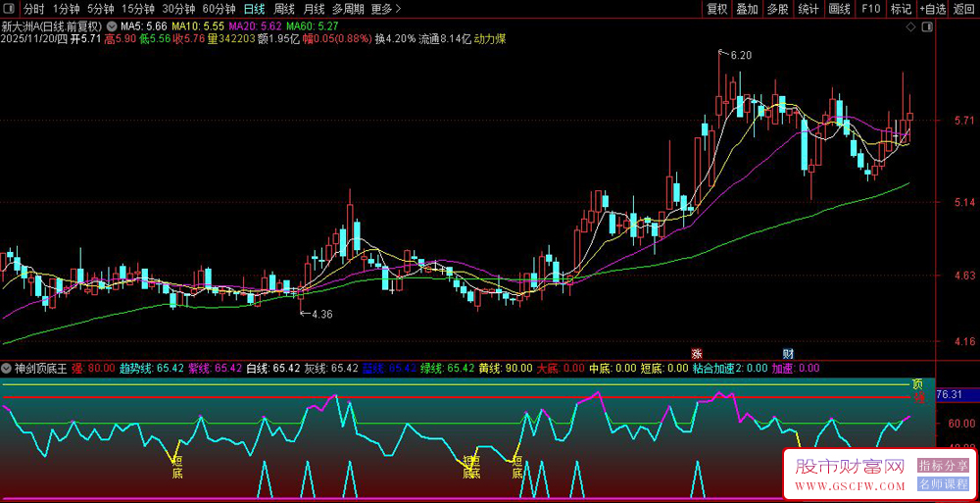Click the 叠加 overlay button
The width and height of the screenshot is (980, 503).
coord(747,9)
